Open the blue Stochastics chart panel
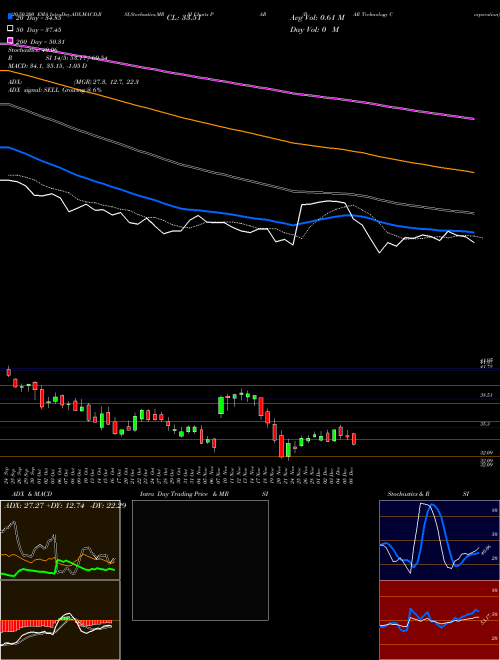Screen dimensions: 500x660 (439, 540)
